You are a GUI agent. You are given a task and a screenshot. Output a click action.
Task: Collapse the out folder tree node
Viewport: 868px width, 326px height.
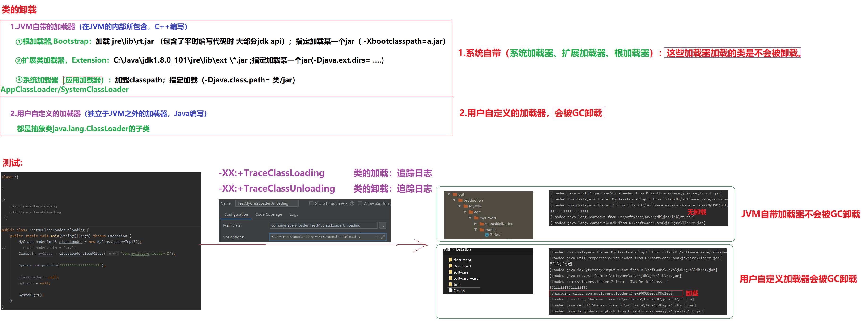449,194
